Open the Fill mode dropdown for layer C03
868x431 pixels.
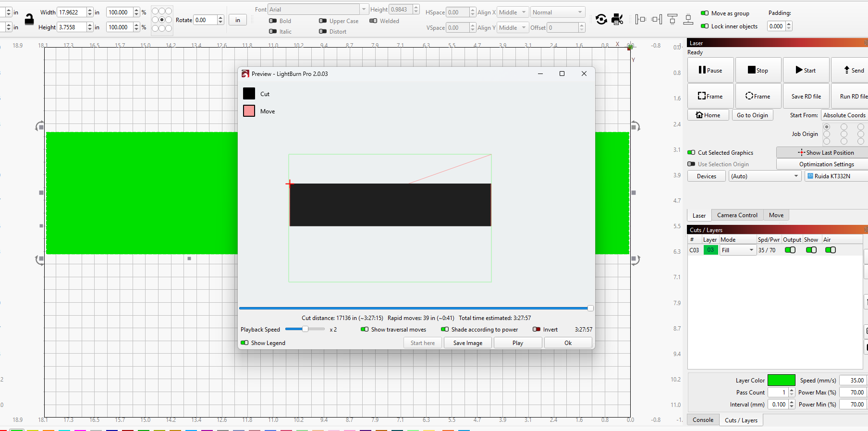click(x=738, y=250)
